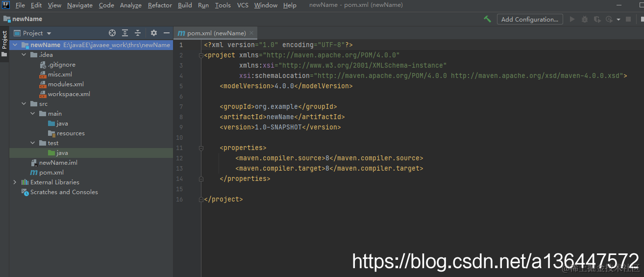Click the Run with Coverage icon
Viewport: 644px width, 277px height.
coord(597,19)
